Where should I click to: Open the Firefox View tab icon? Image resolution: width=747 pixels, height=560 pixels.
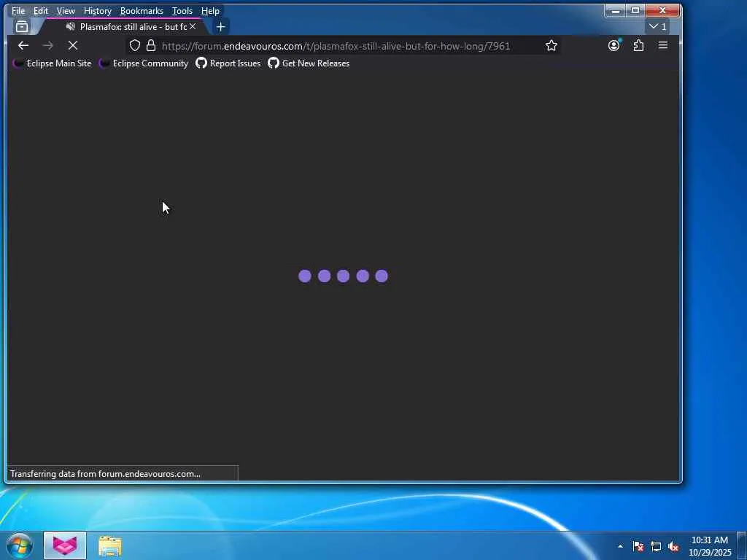[22, 27]
